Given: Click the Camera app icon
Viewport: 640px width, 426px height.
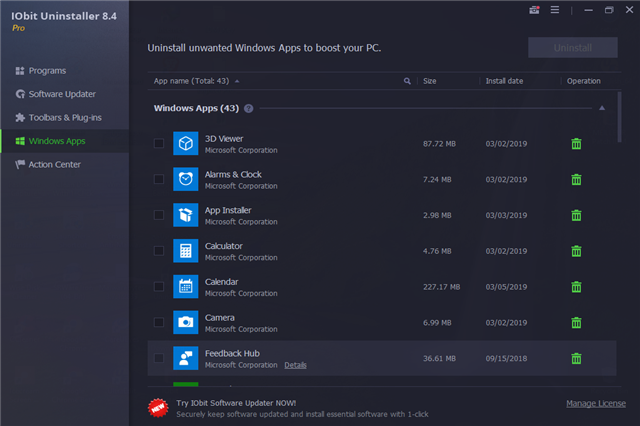Looking at the screenshot, I should pos(186,322).
